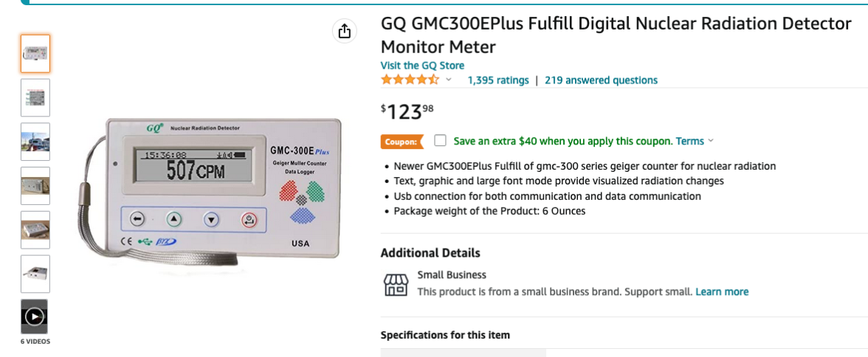868x357 pixels.
Task: Expand the rating breakdown dropdown arrow
Action: pyautogui.click(x=449, y=80)
